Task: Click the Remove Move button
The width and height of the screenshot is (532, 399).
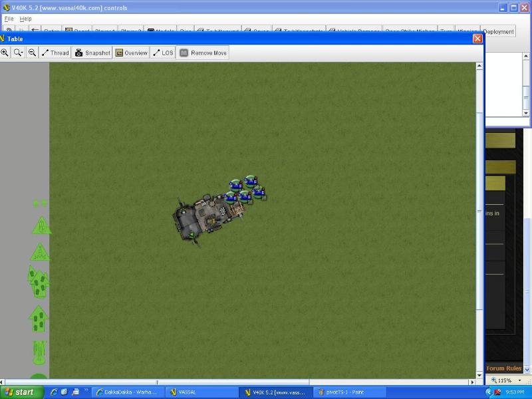Action: (203, 53)
